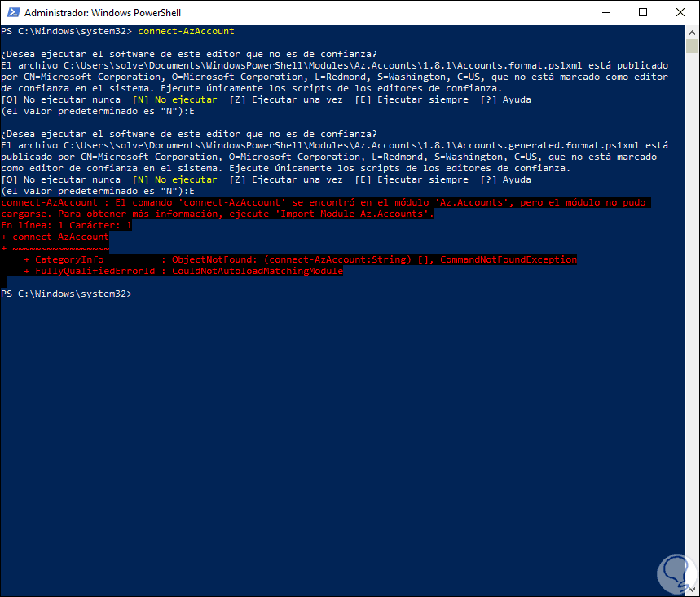Click the second '[?] Ayuda' option
This screenshot has height=597, width=700.
(x=506, y=180)
